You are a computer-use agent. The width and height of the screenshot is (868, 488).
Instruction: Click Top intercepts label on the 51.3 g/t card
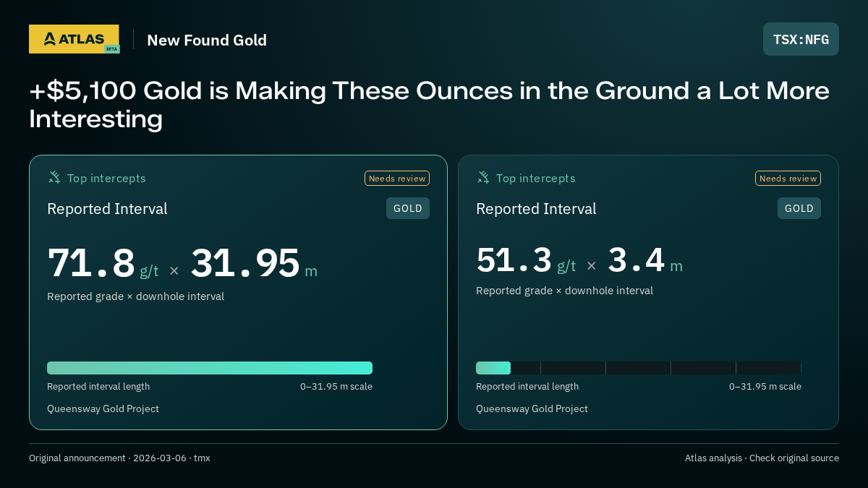pyautogui.click(x=535, y=178)
